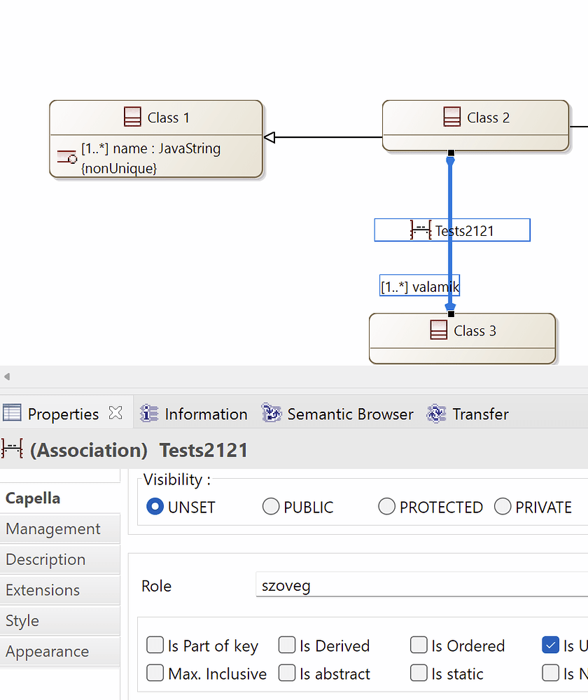The image size is (588, 700).
Task: Select the PUBLIC visibility radio button
Action: click(x=271, y=506)
